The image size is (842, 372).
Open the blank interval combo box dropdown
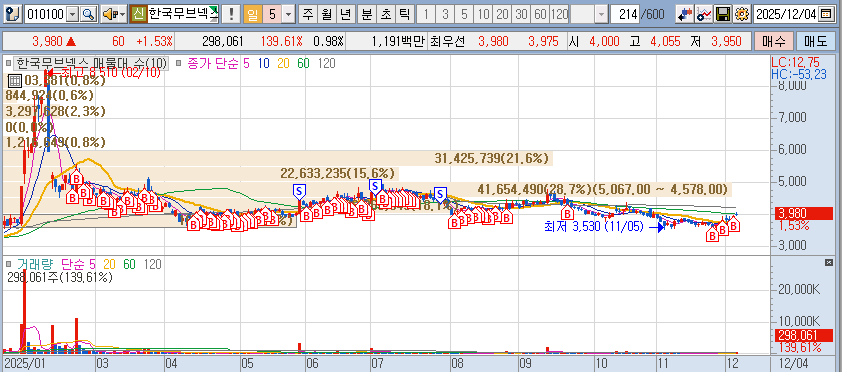coord(601,14)
